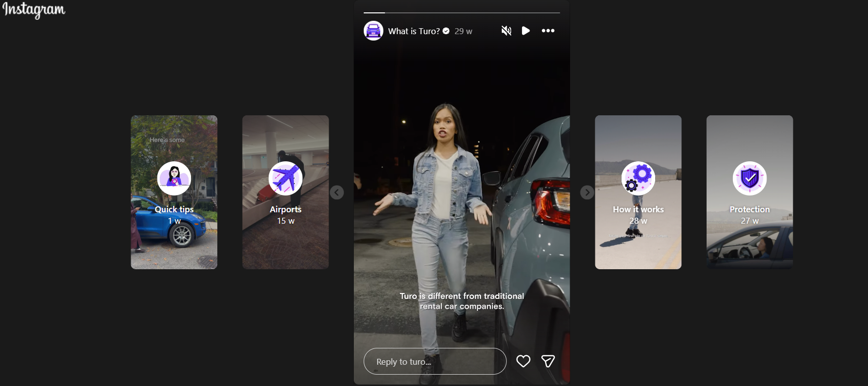Click the story progress bar at top
Screen dimensions: 868x386
(x=462, y=12)
